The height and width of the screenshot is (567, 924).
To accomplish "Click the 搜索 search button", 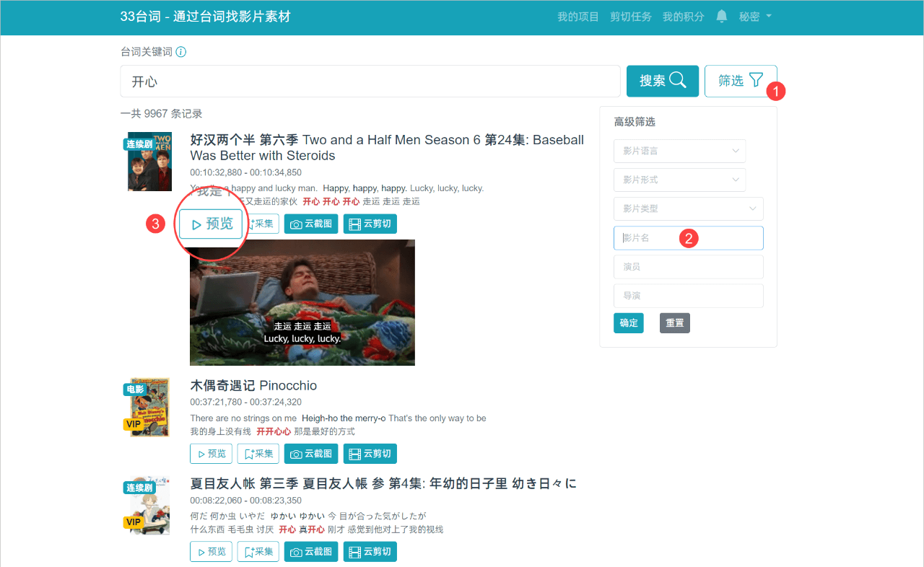I will (663, 81).
